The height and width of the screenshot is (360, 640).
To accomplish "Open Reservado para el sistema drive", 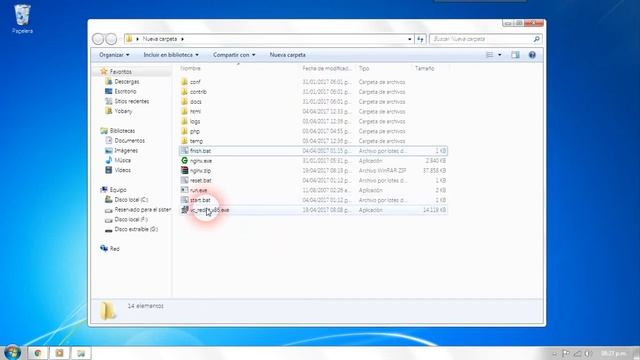I will 142,209.
